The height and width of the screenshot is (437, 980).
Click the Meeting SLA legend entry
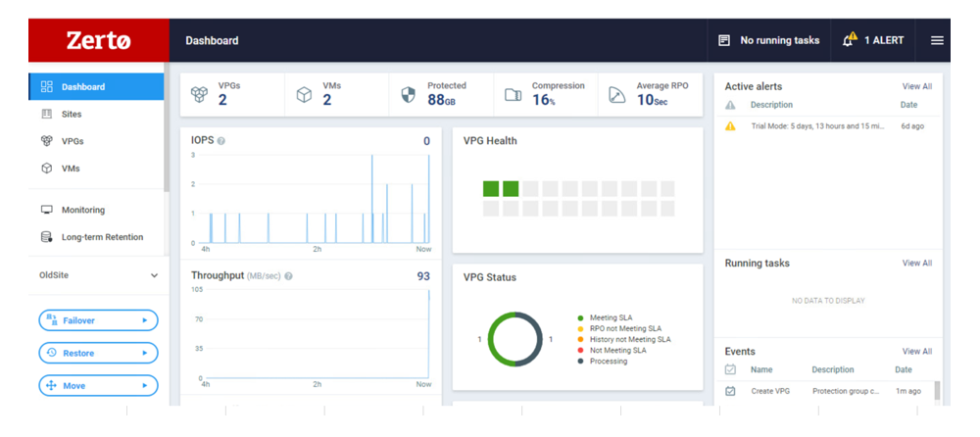tap(606, 317)
